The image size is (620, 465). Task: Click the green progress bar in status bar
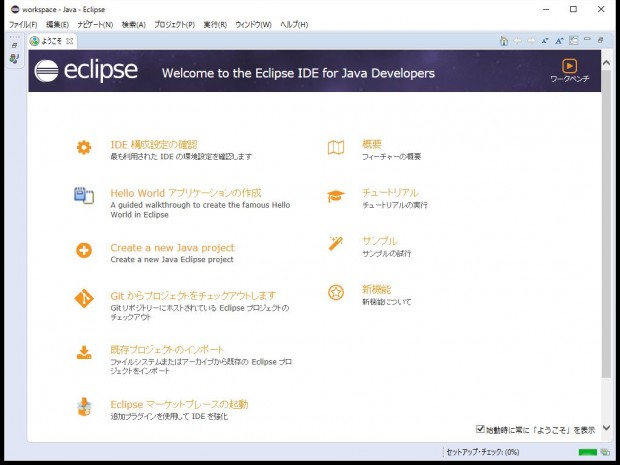click(x=588, y=452)
